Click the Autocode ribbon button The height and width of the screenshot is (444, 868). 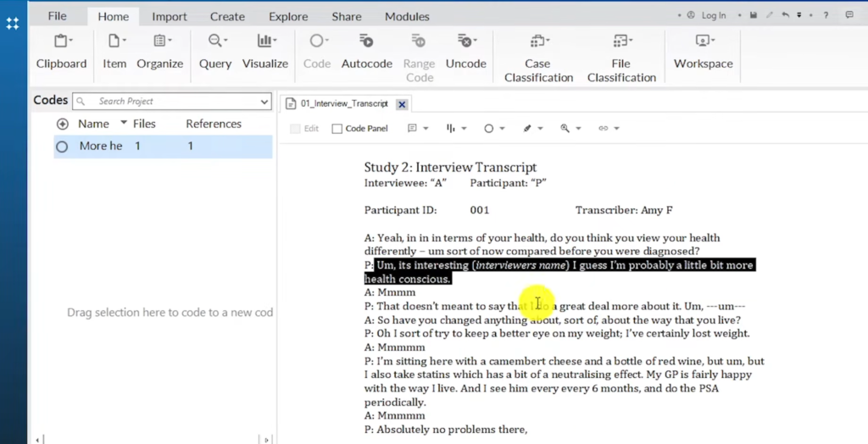(366, 52)
